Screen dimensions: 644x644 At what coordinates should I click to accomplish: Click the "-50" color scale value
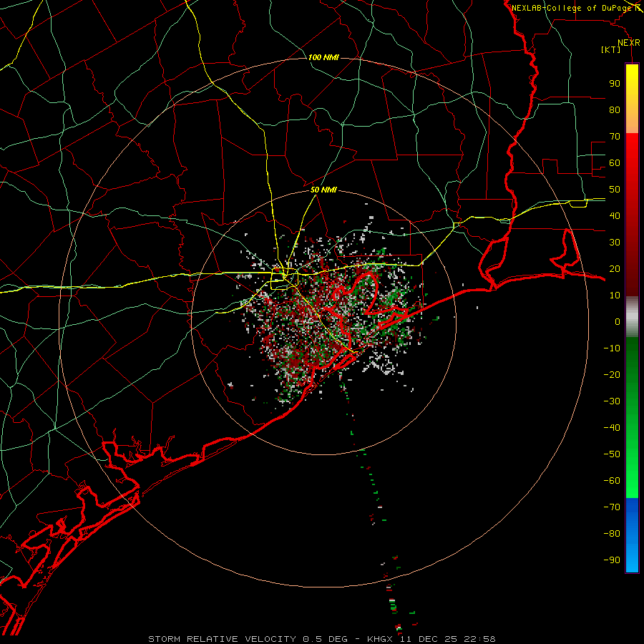(x=612, y=454)
